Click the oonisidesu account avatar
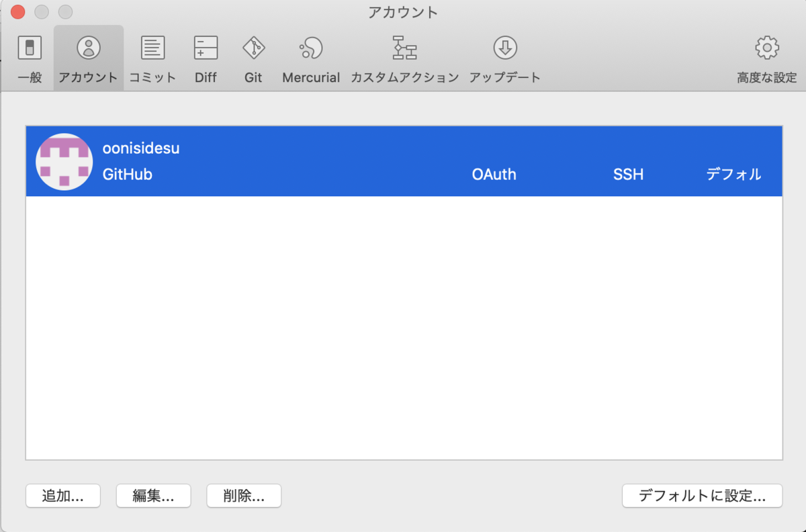 click(x=64, y=161)
